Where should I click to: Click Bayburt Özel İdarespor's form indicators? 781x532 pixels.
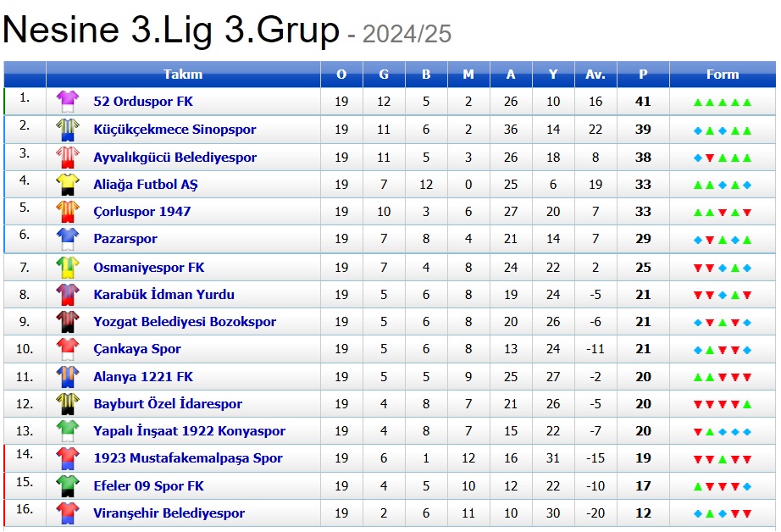pos(723,404)
